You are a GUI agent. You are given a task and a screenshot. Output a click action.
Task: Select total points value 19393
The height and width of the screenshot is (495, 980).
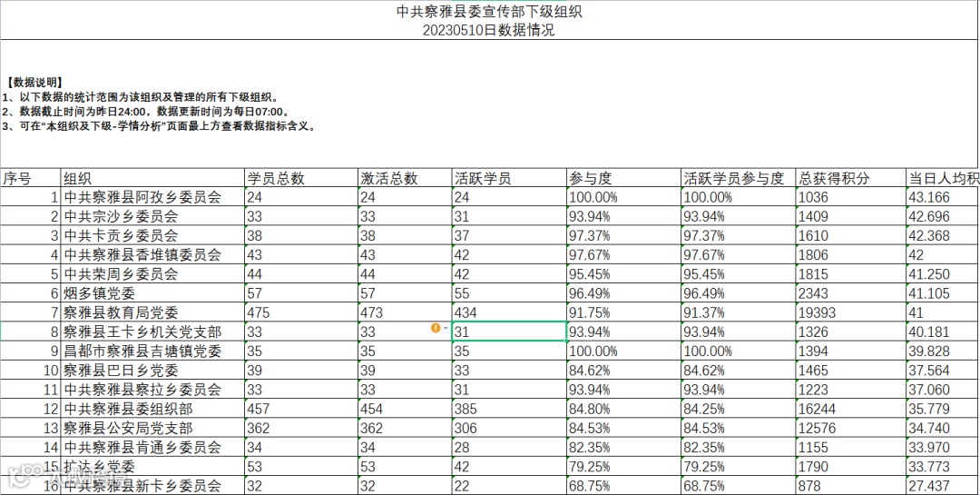click(850, 312)
